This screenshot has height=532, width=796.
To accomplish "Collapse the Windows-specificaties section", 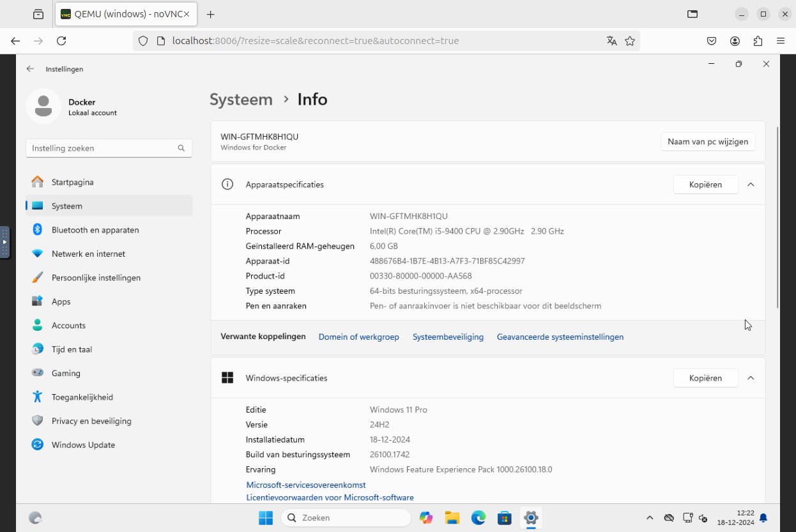I will 751,378.
